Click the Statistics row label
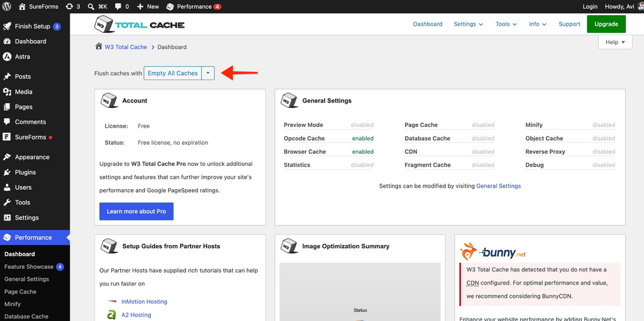The width and height of the screenshot is (644, 321). click(x=297, y=165)
